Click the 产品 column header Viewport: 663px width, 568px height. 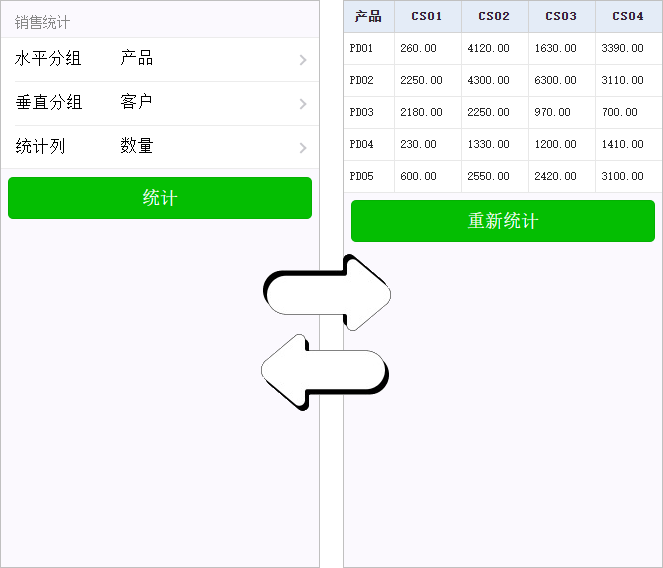coord(368,16)
